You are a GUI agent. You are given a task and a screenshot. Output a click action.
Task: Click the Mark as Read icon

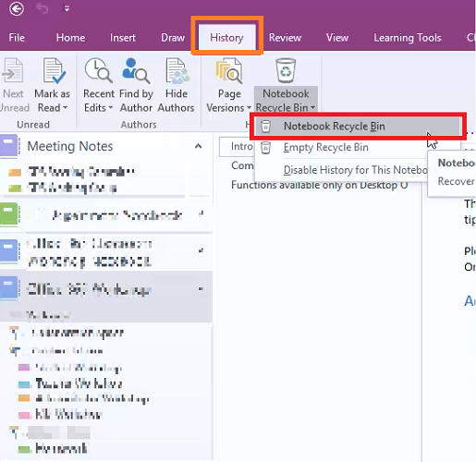point(54,70)
